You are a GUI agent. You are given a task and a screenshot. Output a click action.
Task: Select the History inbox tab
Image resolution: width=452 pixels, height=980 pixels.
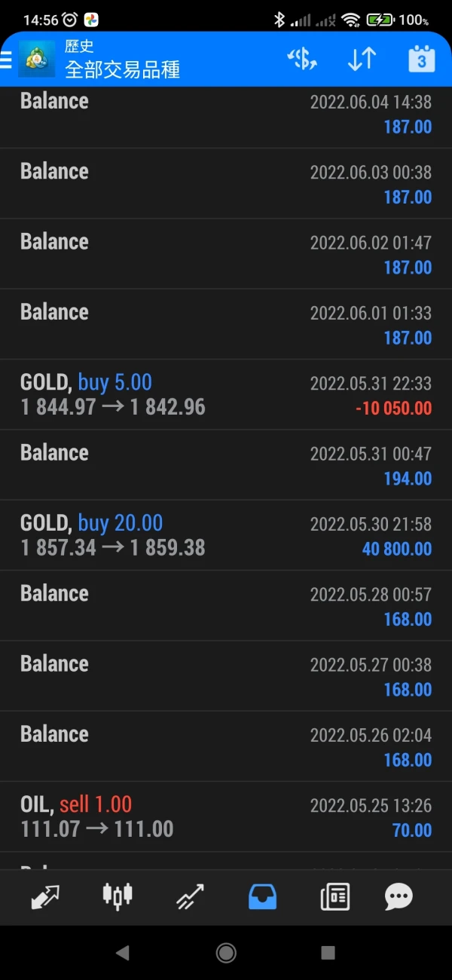coord(262,896)
